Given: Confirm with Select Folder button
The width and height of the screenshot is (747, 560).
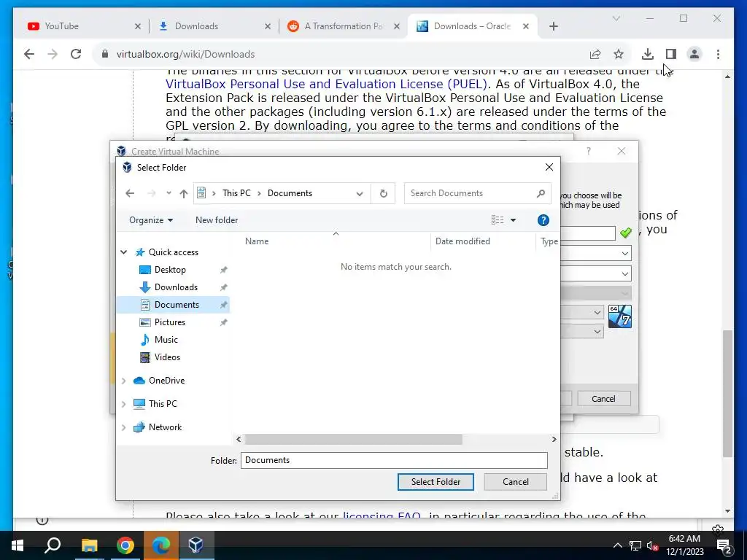Looking at the screenshot, I should (x=436, y=482).
